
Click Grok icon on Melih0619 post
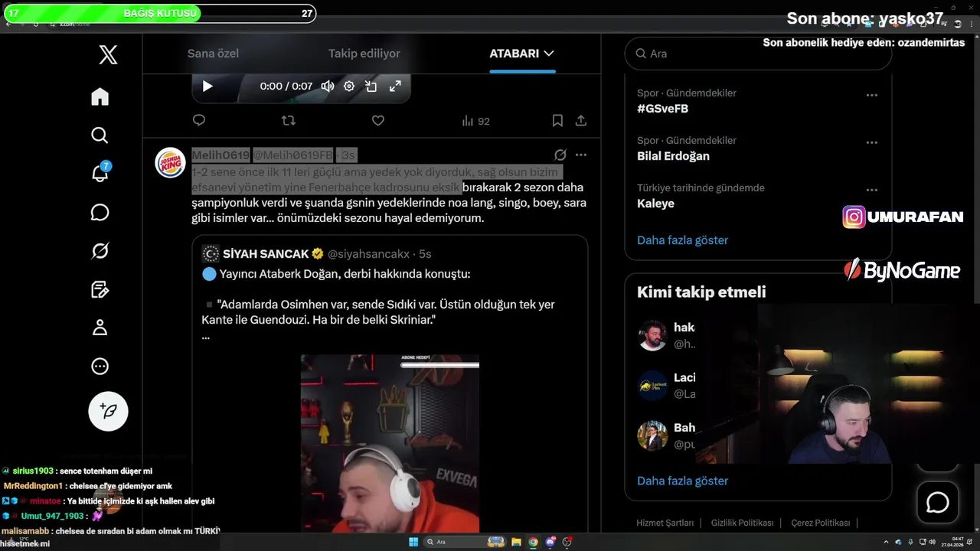coord(560,155)
